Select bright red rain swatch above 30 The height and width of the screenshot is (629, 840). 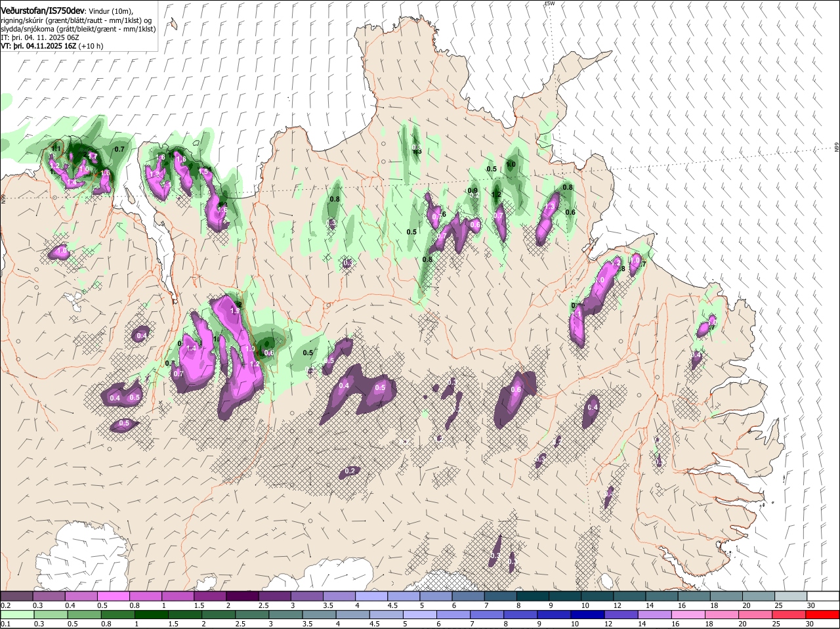tap(824, 615)
